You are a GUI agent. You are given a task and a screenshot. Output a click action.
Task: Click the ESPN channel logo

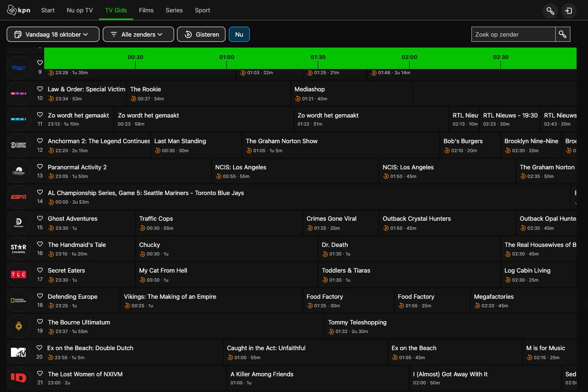coord(19,197)
